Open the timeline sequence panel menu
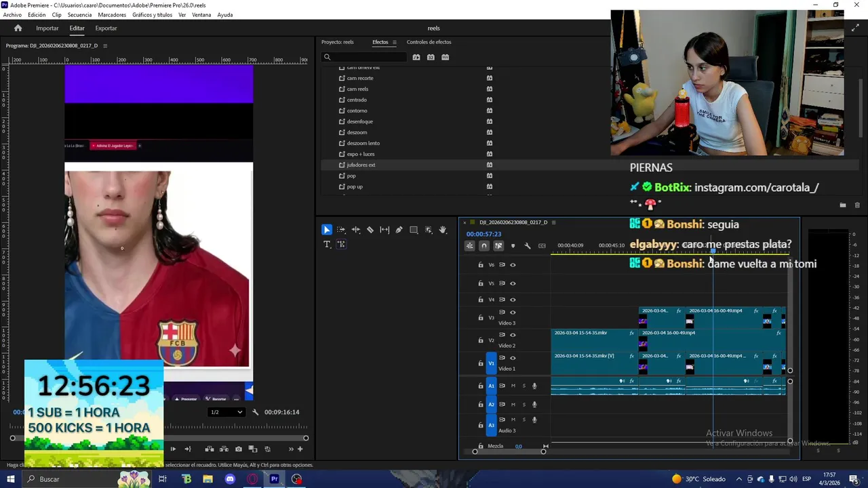Viewport: 868px width, 488px height. click(553, 222)
